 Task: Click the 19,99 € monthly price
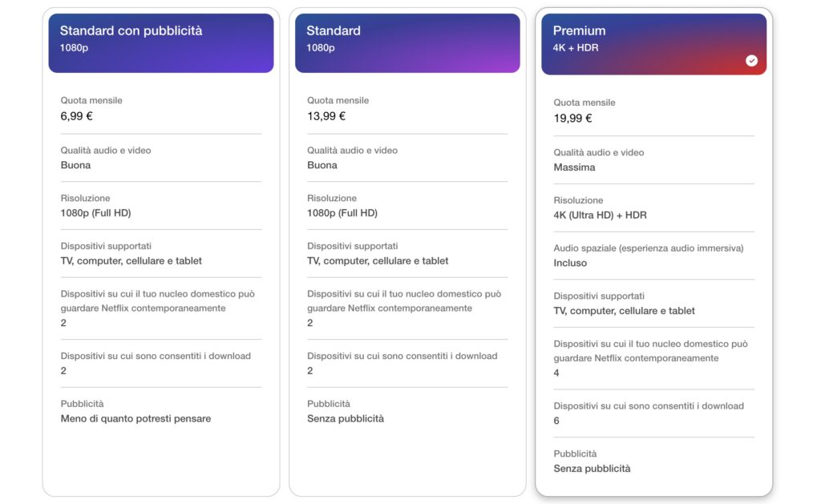(572, 119)
